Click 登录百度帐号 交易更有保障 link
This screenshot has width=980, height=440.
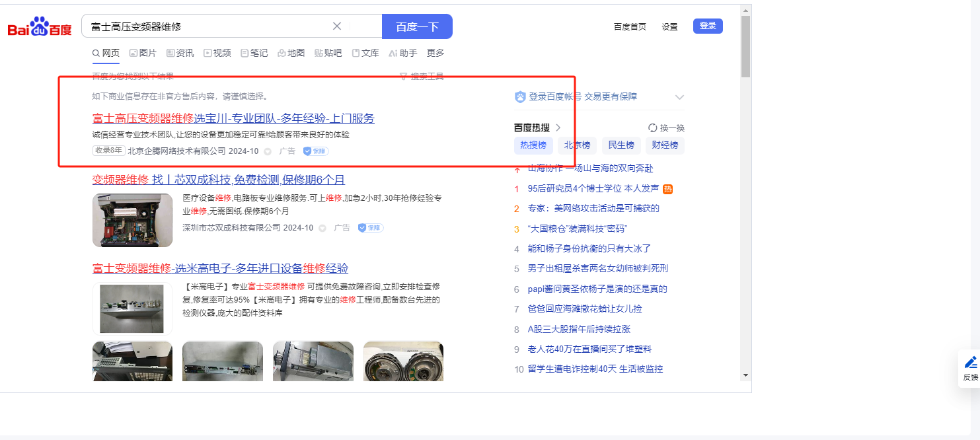(583, 97)
